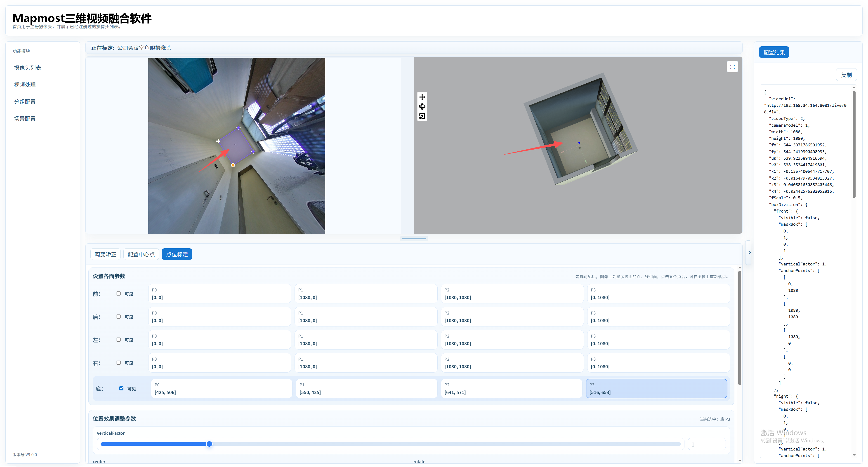The width and height of the screenshot is (868, 467).
Task: Click the JSON config panel scrollbar
Action: [854, 144]
